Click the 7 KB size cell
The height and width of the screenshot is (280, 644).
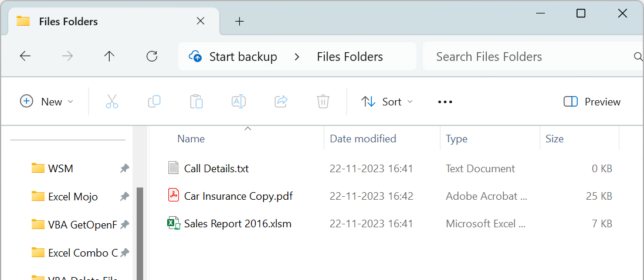602,224
